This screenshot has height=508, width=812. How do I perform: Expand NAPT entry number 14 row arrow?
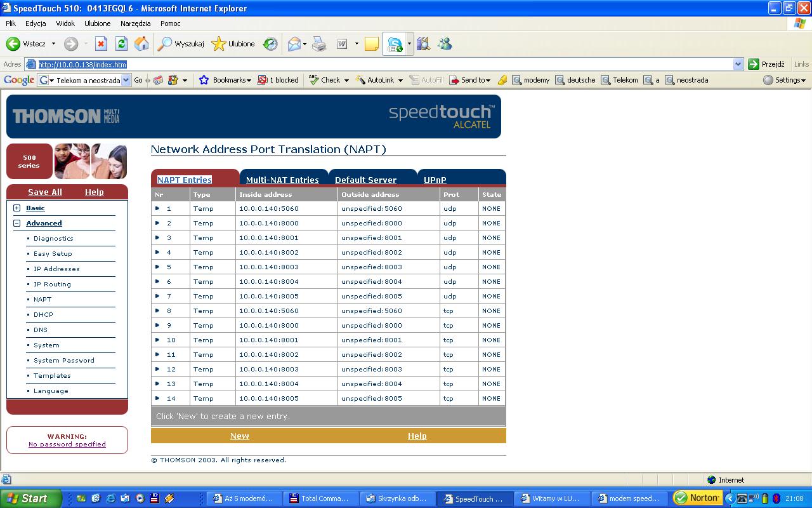(157, 398)
